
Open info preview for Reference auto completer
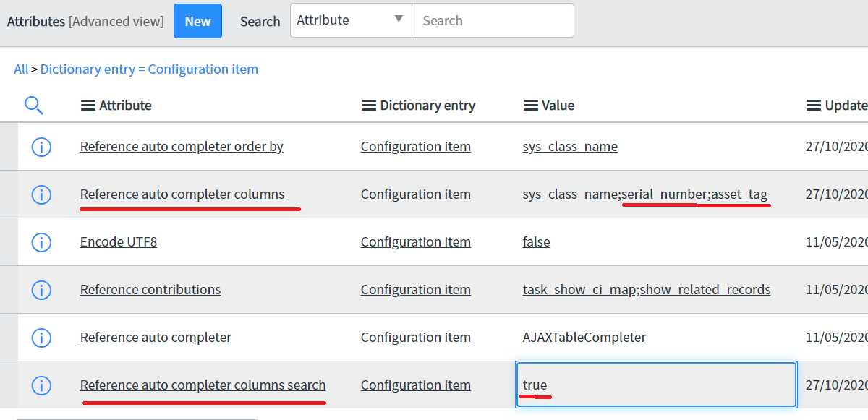pos(41,338)
